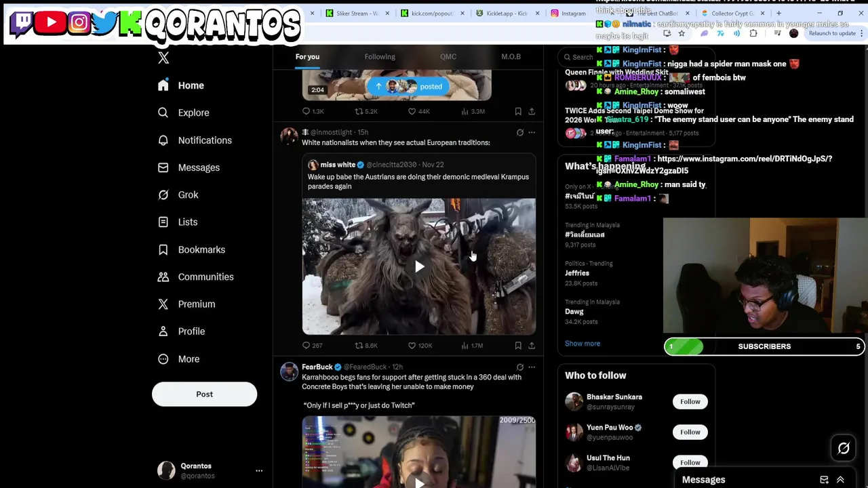Viewport: 868px width, 488px height.
Task: Follow Usul The Hun
Action: click(690, 463)
